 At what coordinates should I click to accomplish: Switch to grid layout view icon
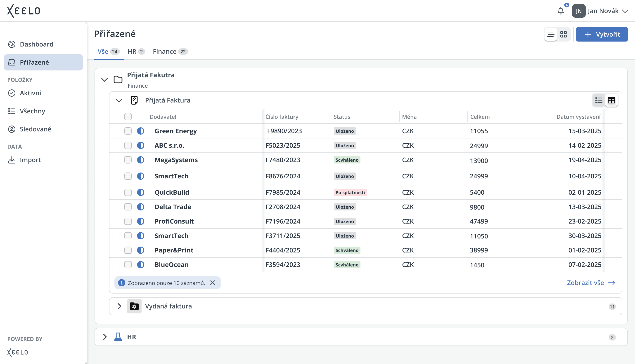pyautogui.click(x=563, y=34)
